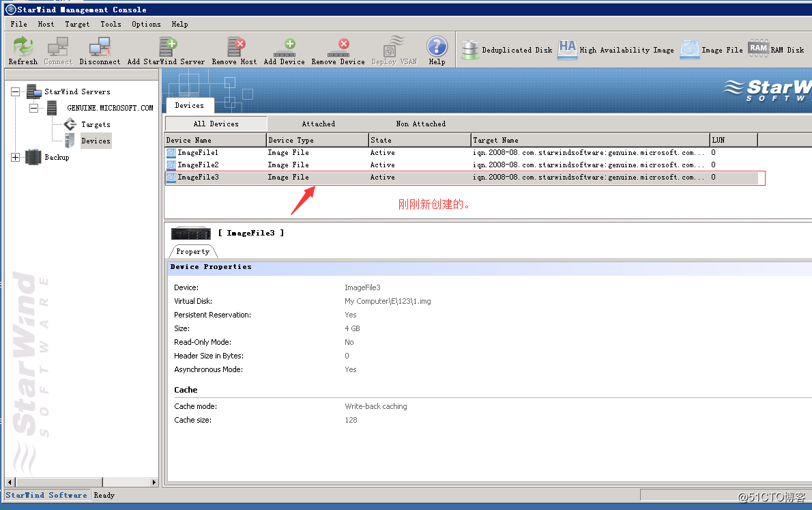The image size is (812, 510).
Task: Click the RAM Disk icon
Action: [758, 48]
